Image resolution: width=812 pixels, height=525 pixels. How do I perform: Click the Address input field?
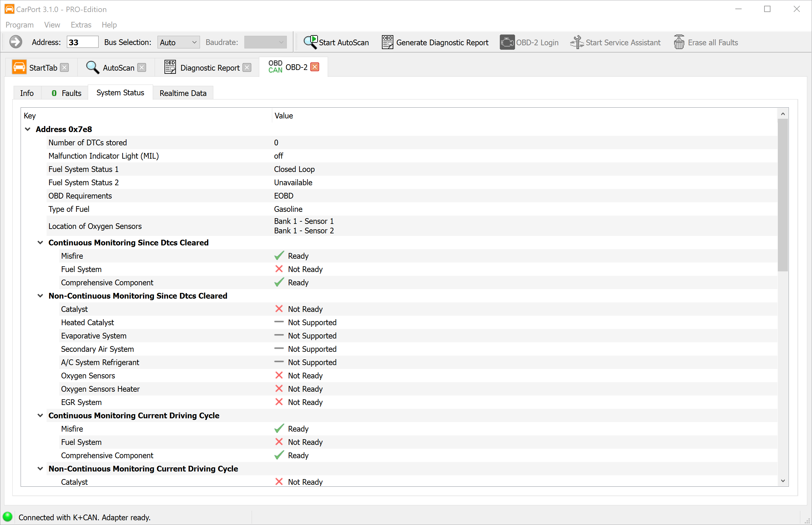(x=82, y=42)
